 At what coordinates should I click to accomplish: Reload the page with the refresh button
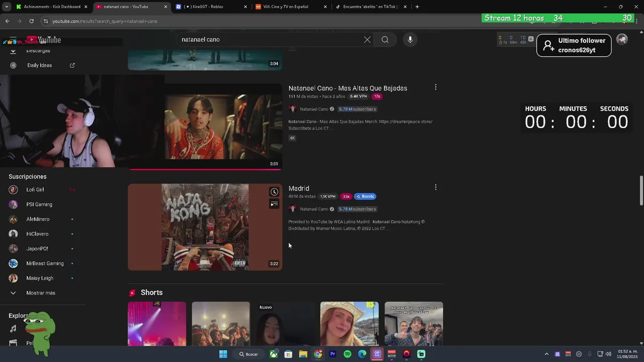click(x=31, y=21)
